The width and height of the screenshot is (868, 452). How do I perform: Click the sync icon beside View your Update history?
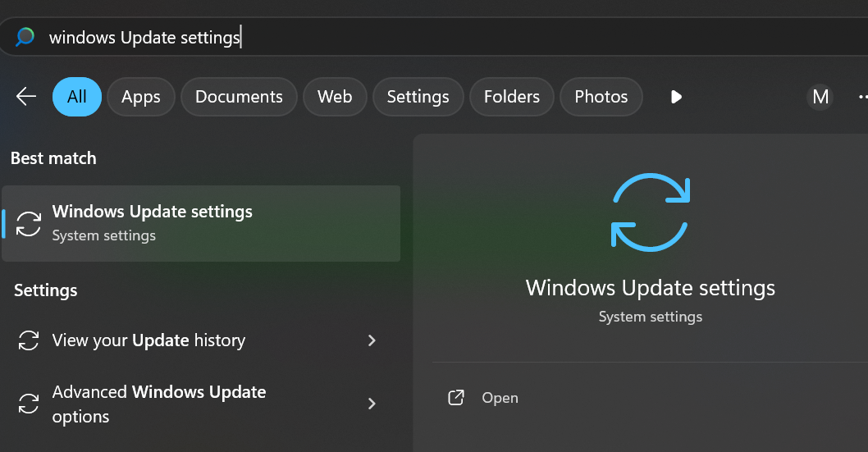tap(29, 340)
